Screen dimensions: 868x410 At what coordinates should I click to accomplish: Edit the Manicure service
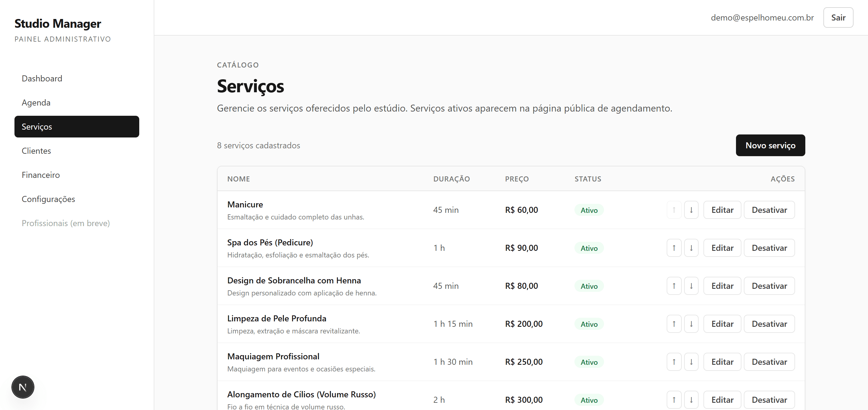click(x=722, y=210)
